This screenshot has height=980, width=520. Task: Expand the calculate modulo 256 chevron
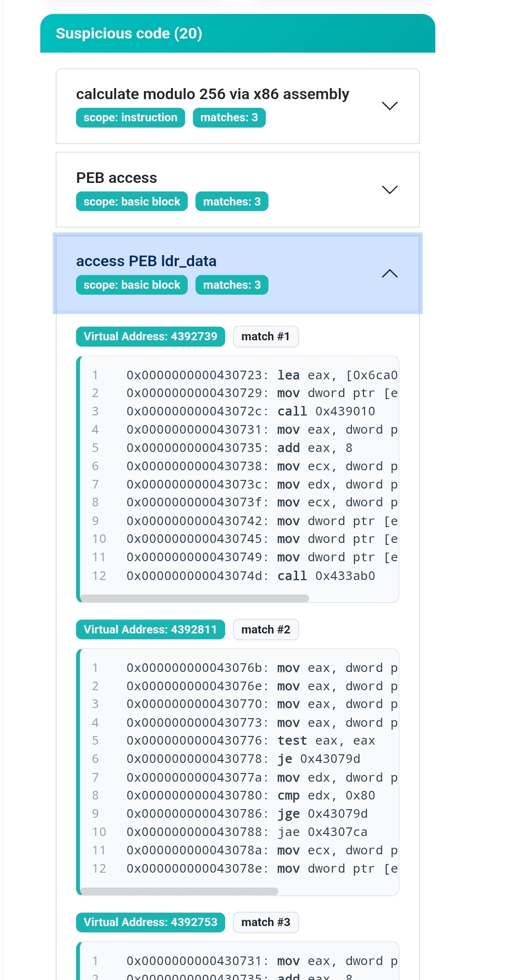tap(390, 106)
